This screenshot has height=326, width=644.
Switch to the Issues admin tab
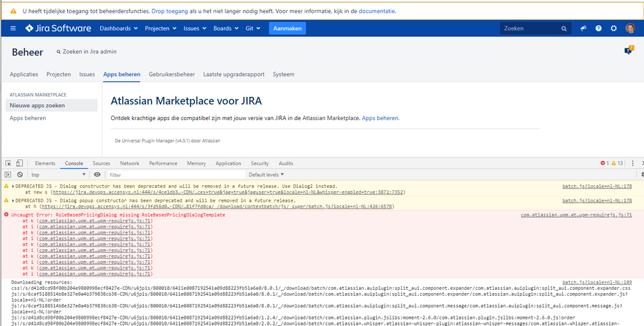point(87,74)
